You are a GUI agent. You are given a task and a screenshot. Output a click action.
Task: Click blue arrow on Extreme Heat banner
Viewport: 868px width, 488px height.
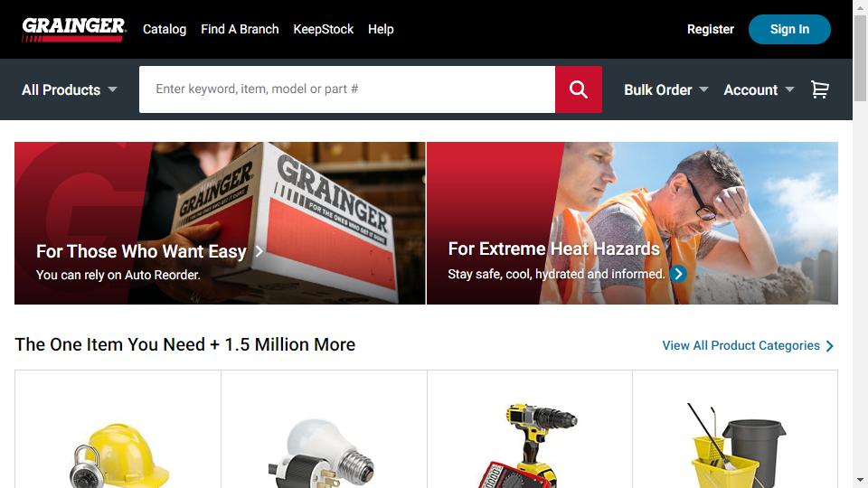(x=678, y=274)
